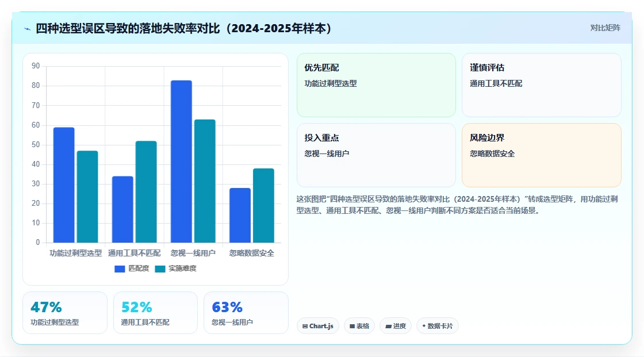Click x-axis label 功能过剩型选型
The image size is (644, 357).
tap(75, 253)
